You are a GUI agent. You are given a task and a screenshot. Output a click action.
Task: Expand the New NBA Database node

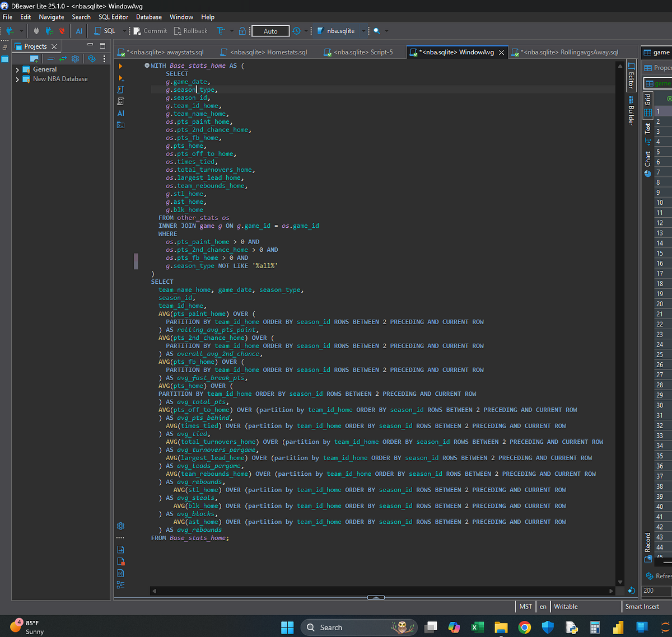17,79
